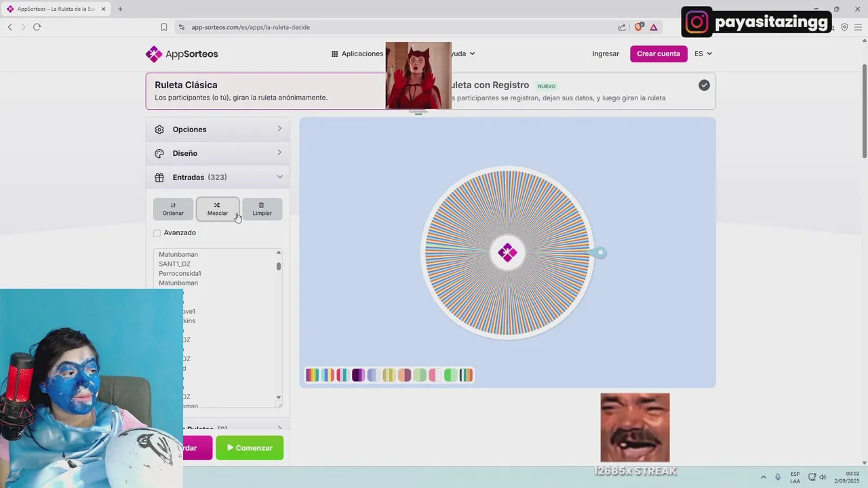
Task: Select the bright green palette swatch
Action: (x=450, y=375)
